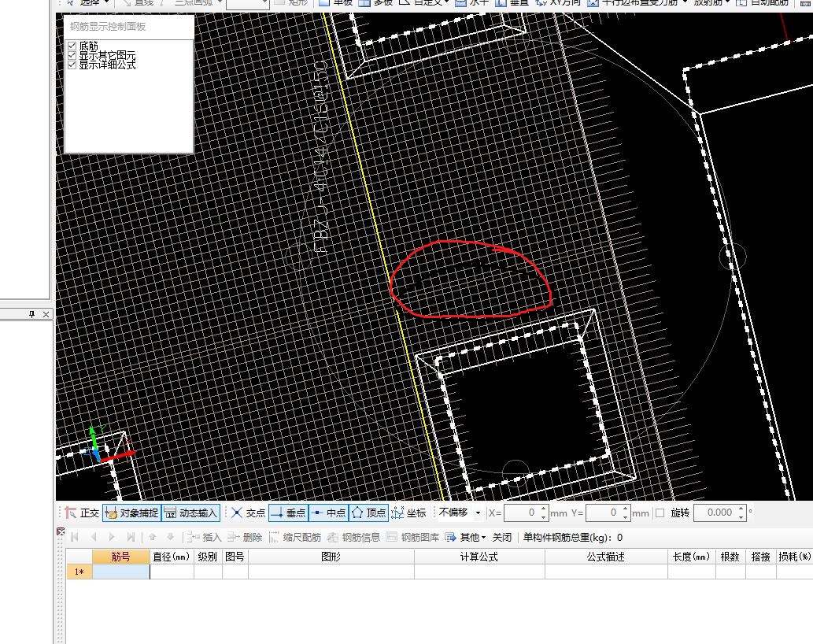Click 插入 to insert a rebar row
The image size is (813, 644).
(205, 537)
